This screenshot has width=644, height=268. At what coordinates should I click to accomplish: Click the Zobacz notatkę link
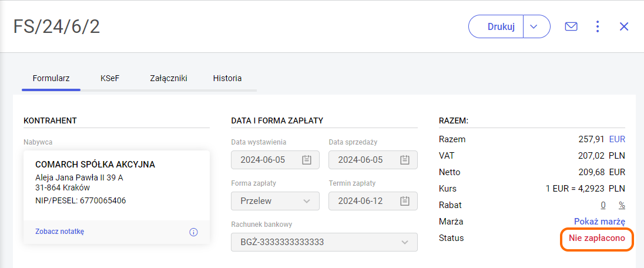(59, 232)
